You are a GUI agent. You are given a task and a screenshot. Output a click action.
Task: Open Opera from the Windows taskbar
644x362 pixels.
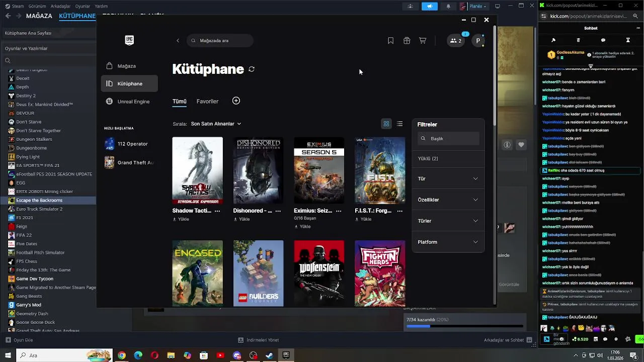click(x=154, y=355)
